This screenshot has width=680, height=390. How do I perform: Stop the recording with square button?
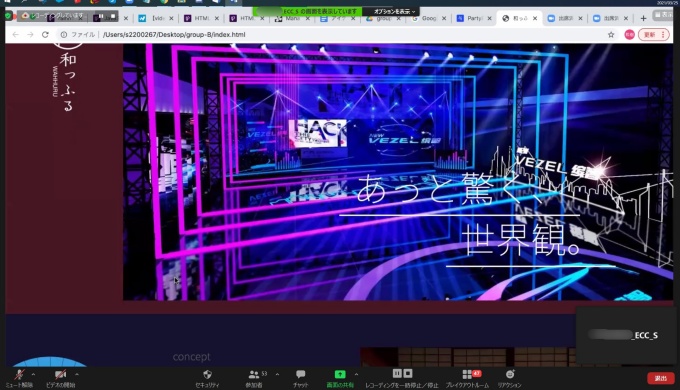pos(408,373)
